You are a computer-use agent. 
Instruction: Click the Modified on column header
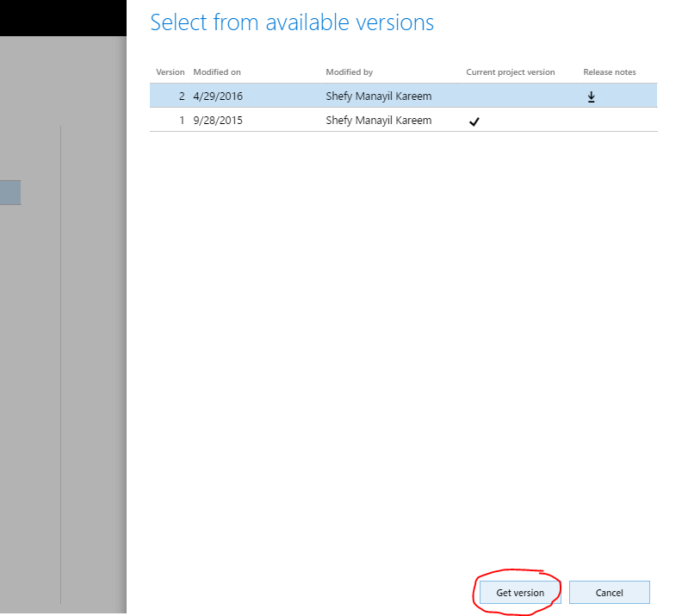click(x=217, y=72)
